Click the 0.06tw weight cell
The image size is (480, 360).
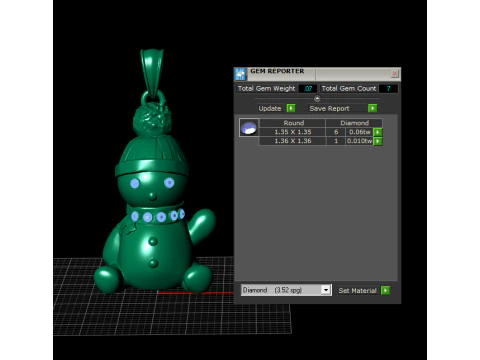coord(360,132)
